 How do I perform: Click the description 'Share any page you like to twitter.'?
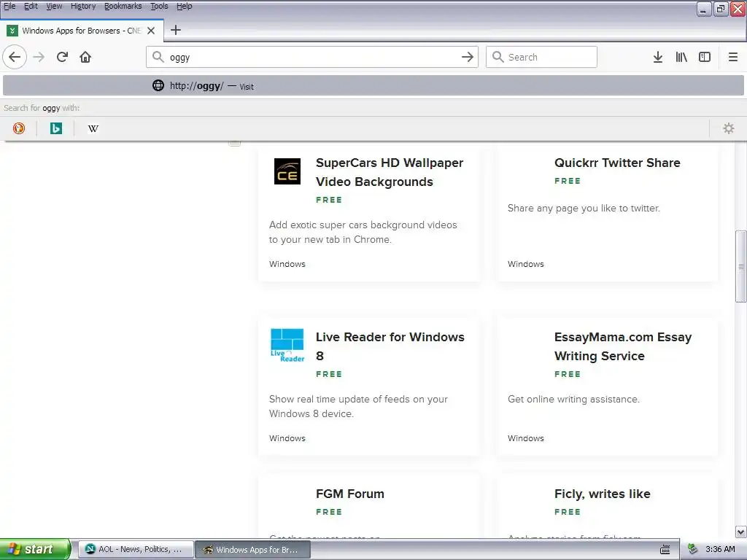[x=584, y=208]
